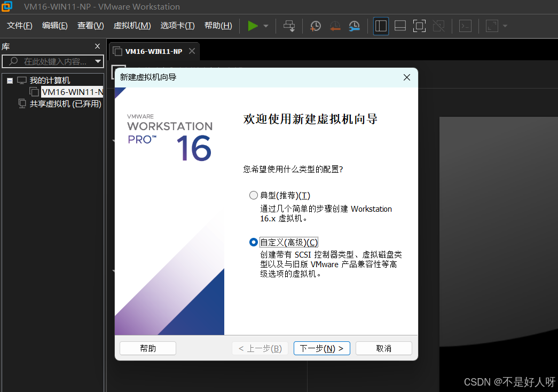Click the VMware Workstation logo in title bar
558x392 pixels.
7,6
